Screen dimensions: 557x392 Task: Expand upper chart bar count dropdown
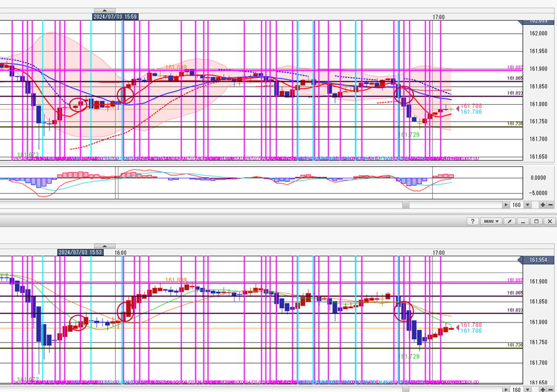[528, 205]
